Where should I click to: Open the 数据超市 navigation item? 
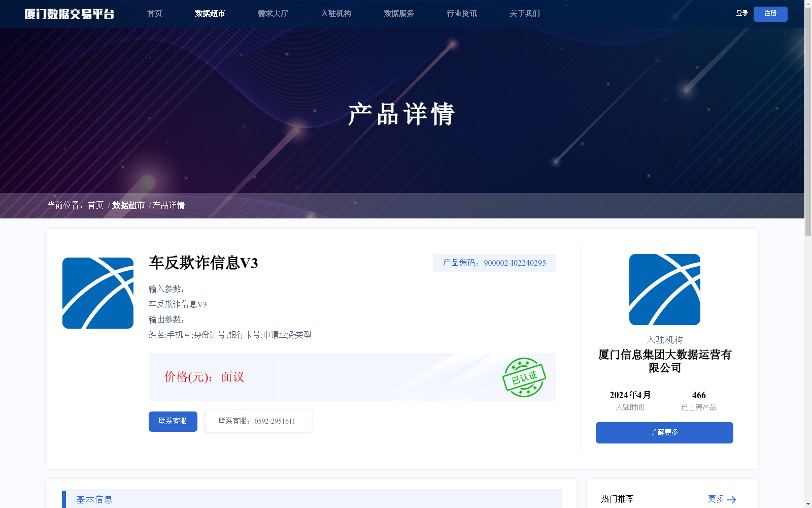(210, 14)
